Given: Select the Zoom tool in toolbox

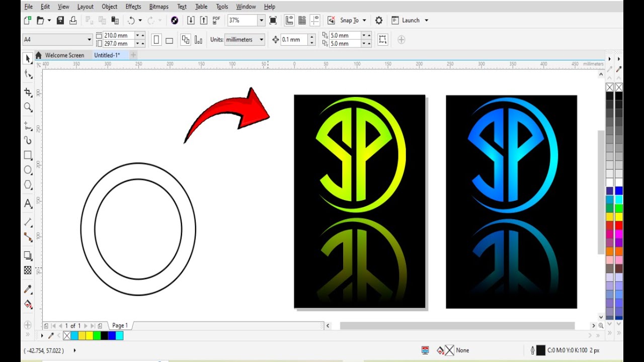Looking at the screenshot, I should (28, 107).
